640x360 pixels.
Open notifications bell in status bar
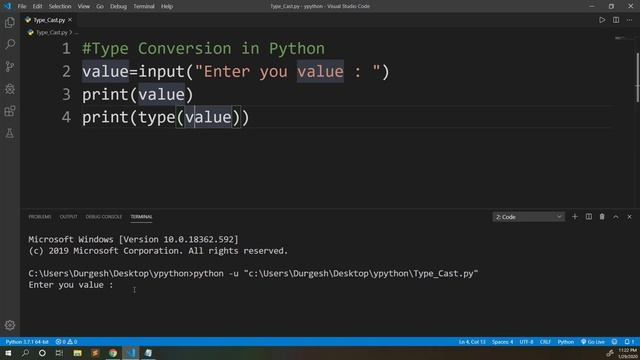coord(629,342)
